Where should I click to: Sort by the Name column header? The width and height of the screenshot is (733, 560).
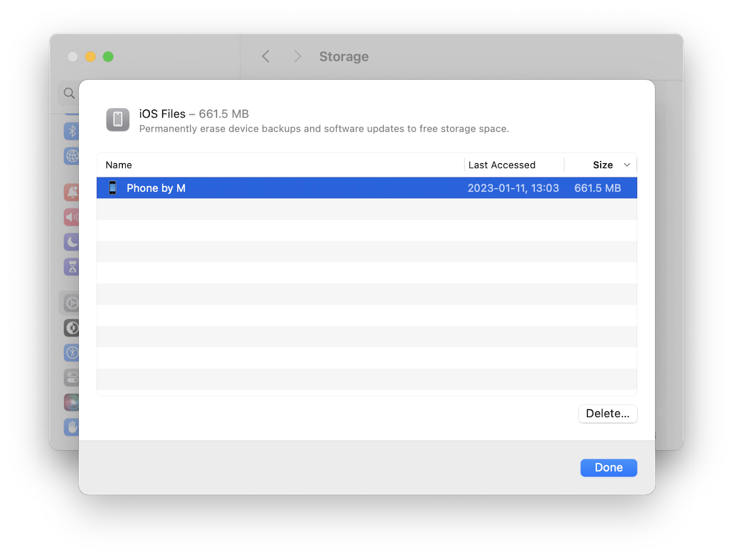click(119, 165)
